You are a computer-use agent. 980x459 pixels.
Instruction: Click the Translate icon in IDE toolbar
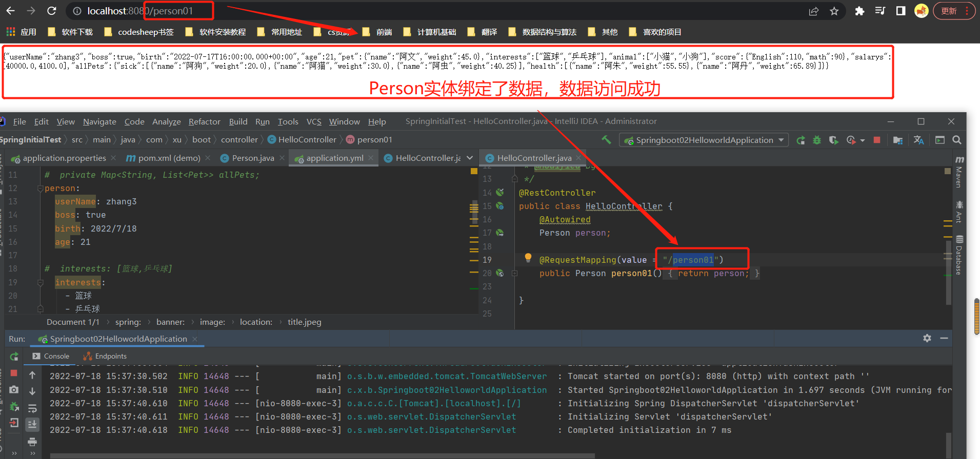pos(918,140)
